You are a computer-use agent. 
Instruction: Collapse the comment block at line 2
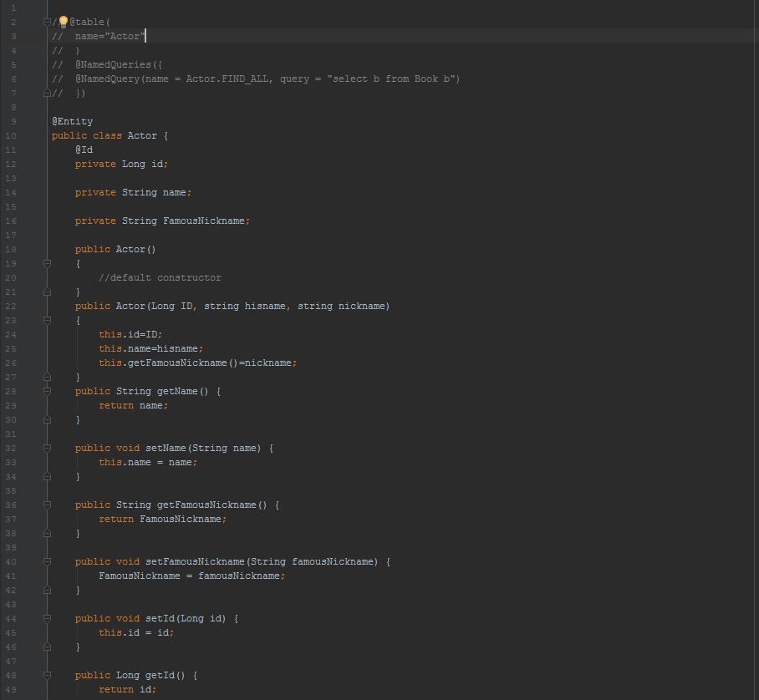coord(47,22)
